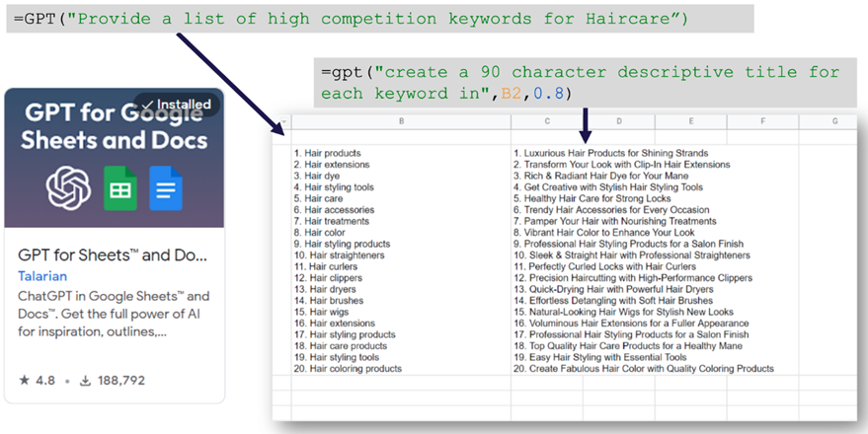This screenshot has height=434, width=868.
Task: Click 'Voluminous Hair Extensions for a Fuller Appearance'
Action: point(639,324)
